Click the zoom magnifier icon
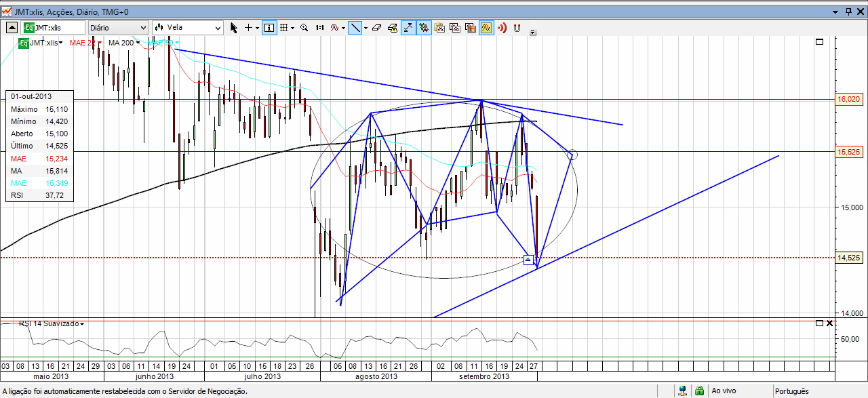Viewport: 868px width, 398px height. coord(304,28)
